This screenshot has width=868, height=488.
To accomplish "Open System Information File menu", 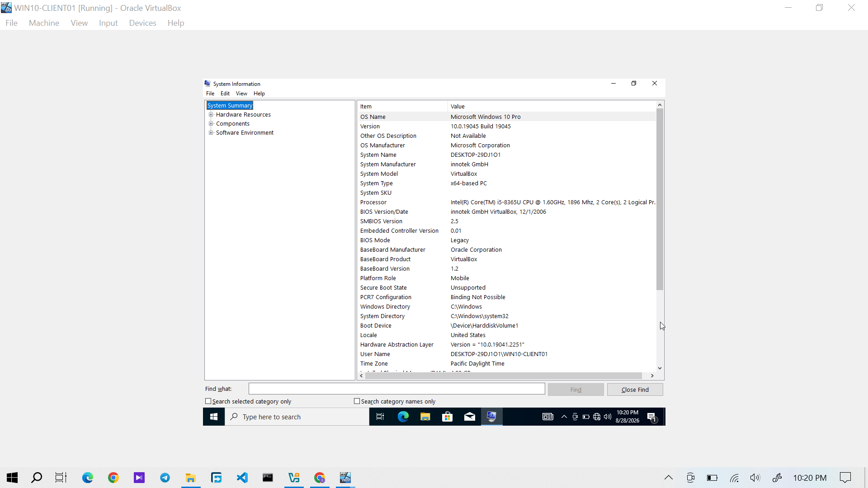I will pyautogui.click(x=210, y=94).
